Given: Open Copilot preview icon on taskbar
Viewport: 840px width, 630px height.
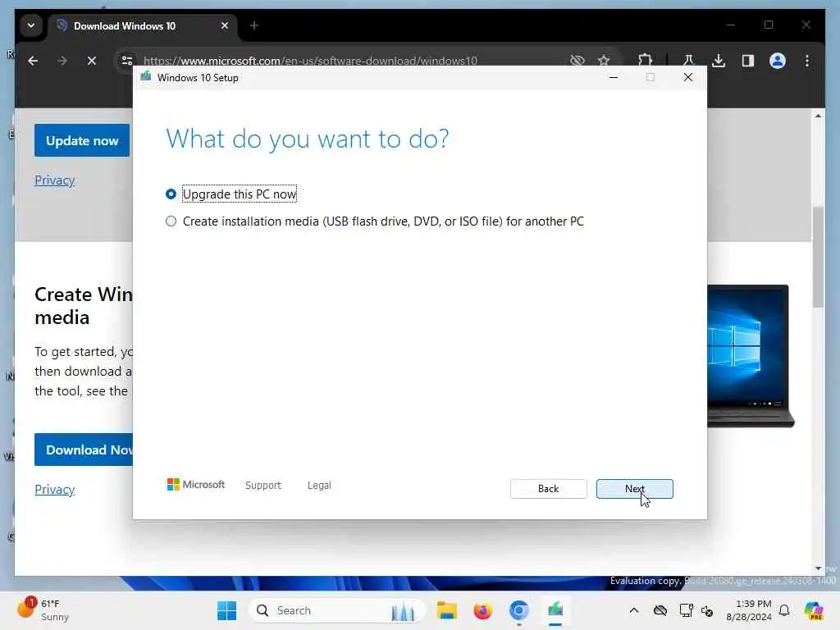Looking at the screenshot, I should click(x=814, y=610).
